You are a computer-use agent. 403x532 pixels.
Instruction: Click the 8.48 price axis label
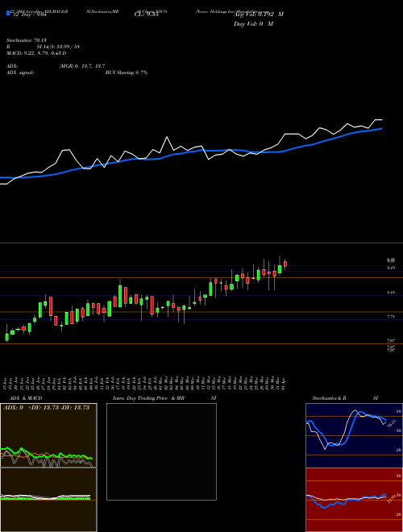(391, 292)
